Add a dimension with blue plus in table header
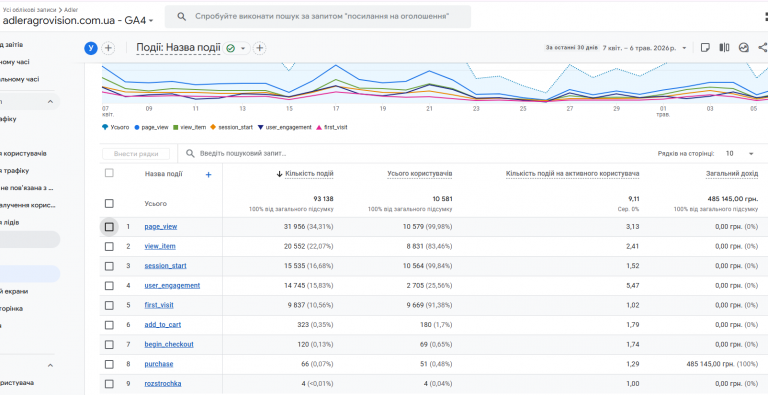The height and width of the screenshot is (395, 768). coord(208,174)
